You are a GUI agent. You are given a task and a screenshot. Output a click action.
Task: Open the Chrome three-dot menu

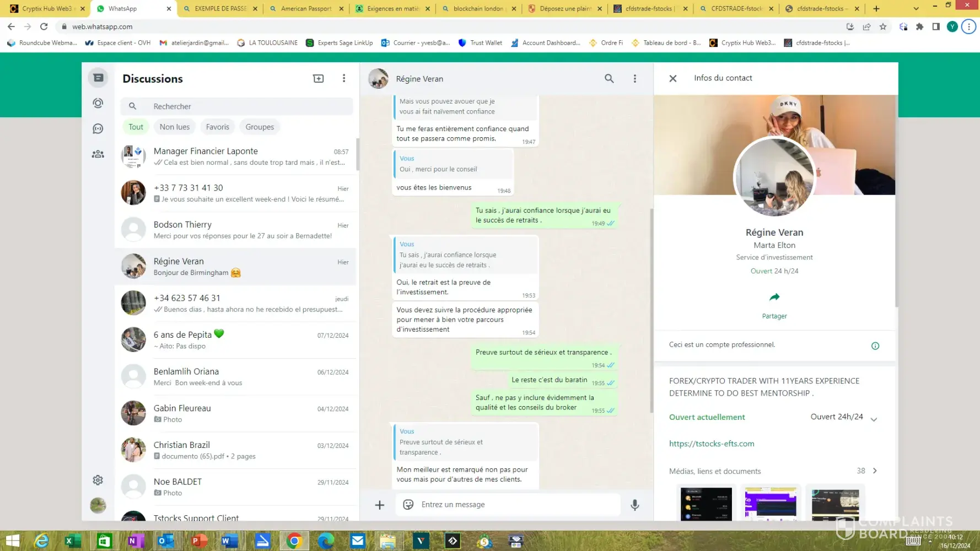click(968, 26)
